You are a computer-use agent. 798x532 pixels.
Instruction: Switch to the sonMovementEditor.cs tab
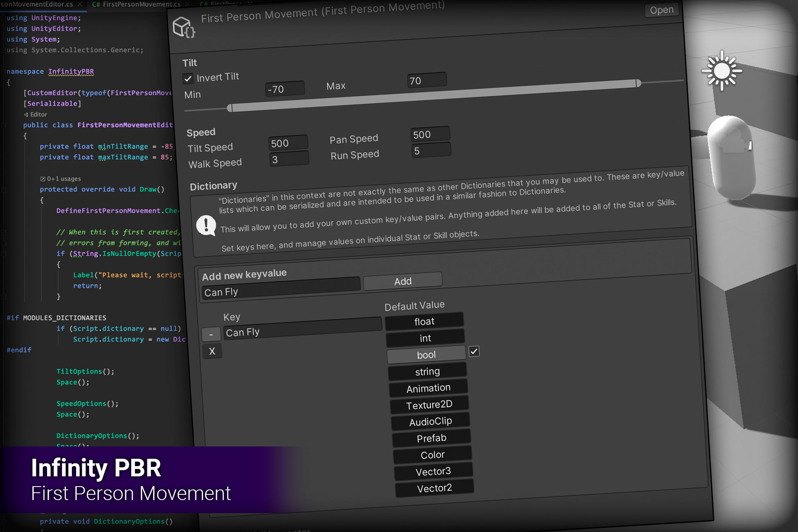(x=36, y=4)
